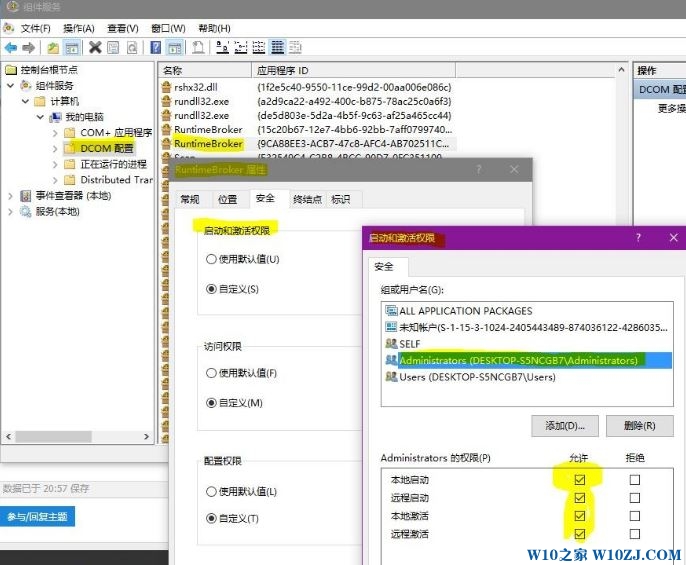This screenshot has height=565, width=686.
Task: Click the 名称 column header
Action: (206, 70)
